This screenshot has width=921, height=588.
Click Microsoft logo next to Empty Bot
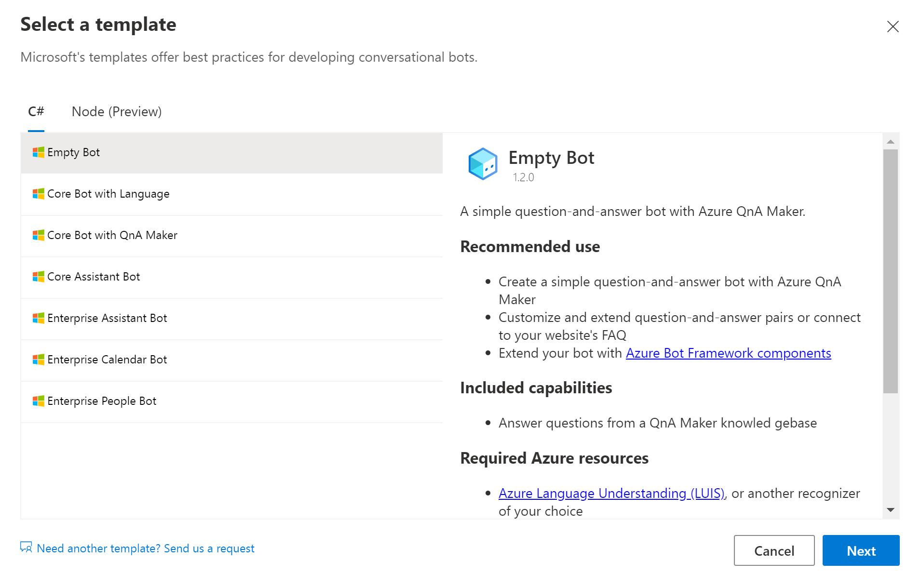click(x=38, y=152)
